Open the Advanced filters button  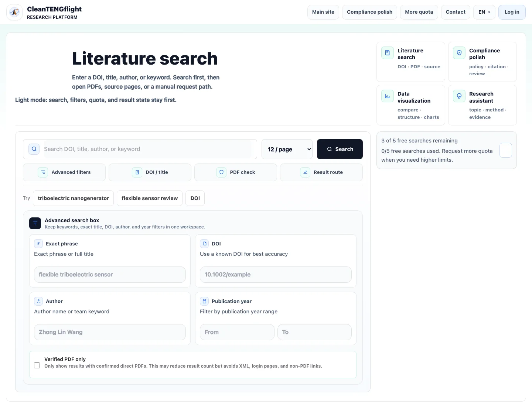[x=64, y=172]
